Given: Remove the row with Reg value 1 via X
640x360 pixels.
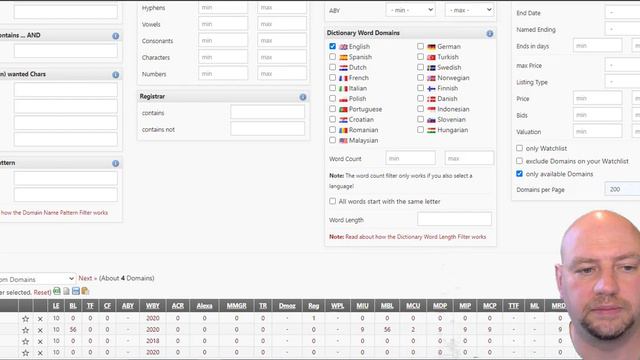Looking at the screenshot, I should coord(40,319).
